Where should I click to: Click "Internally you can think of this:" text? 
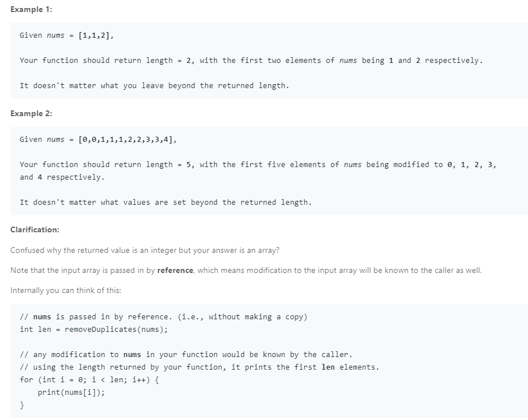[66, 290]
